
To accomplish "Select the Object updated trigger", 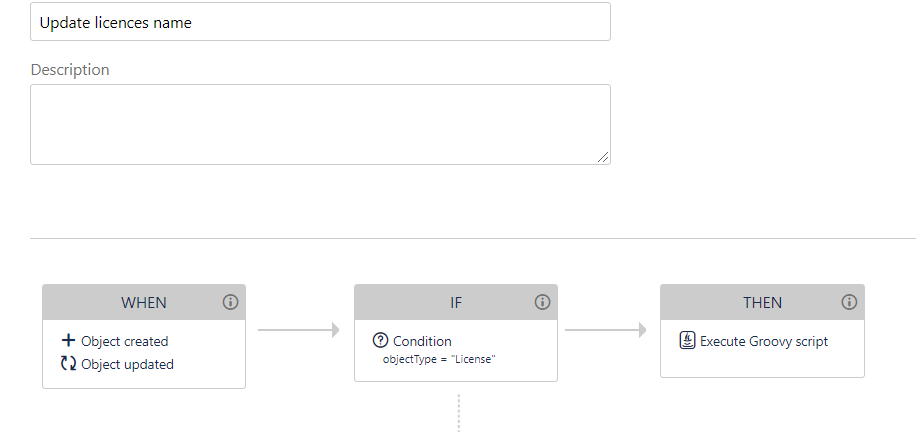I will 127,364.
